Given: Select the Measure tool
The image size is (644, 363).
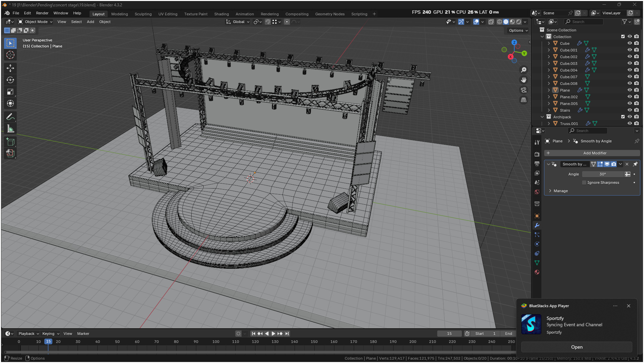Looking at the screenshot, I should pyautogui.click(x=10, y=129).
